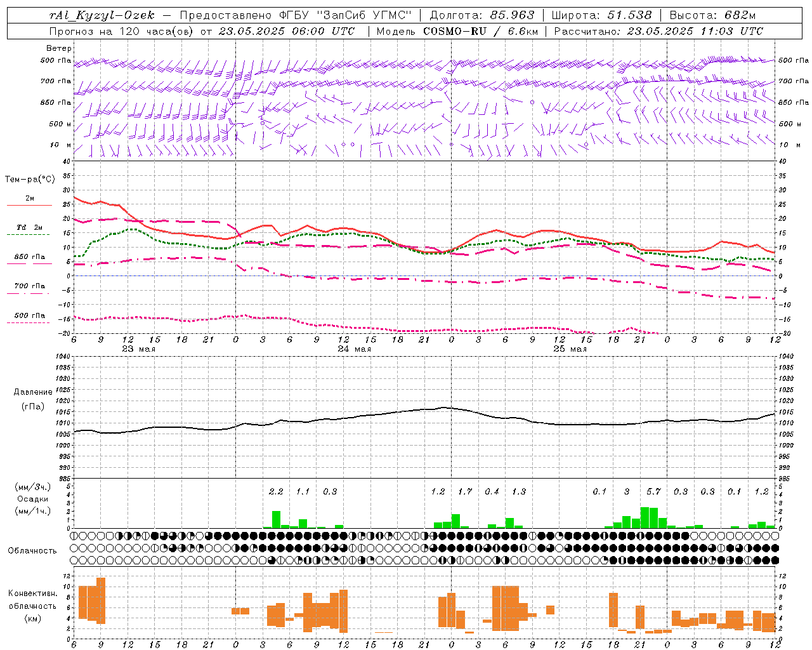812x650 pixels.
Task: Click the Долгота: 85.963 value
Action: click(x=482, y=15)
